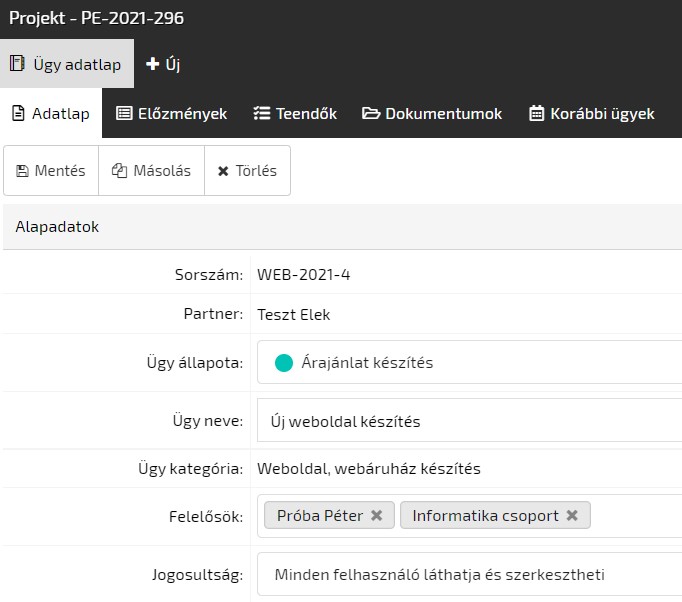This screenshot has height=602, width=682.
Task: Click the Teendők checklist icon
Action: point(262,114)
